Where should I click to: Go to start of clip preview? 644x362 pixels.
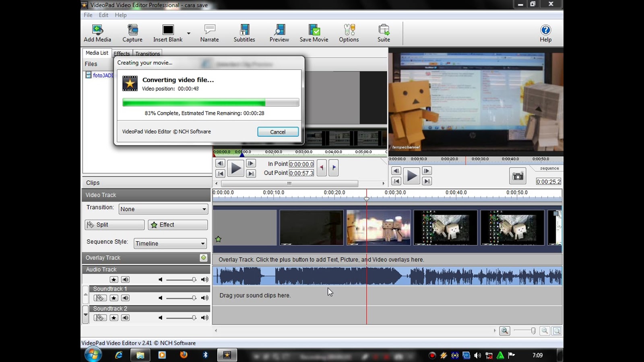tap(220, 173)
